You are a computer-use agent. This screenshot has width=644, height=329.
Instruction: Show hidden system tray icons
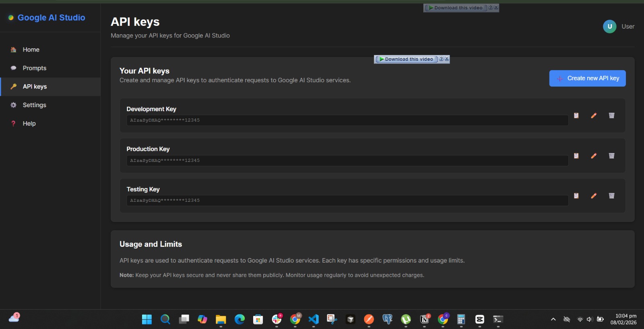[x=553, y=319]
